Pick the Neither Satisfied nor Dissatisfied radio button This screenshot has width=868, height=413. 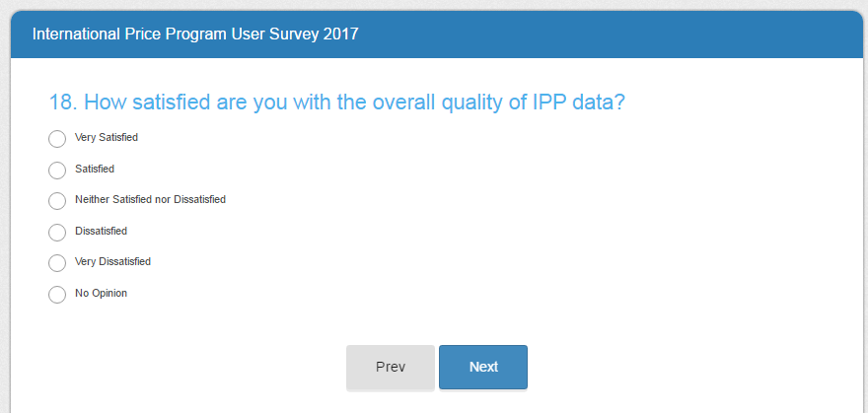point(57,201)
